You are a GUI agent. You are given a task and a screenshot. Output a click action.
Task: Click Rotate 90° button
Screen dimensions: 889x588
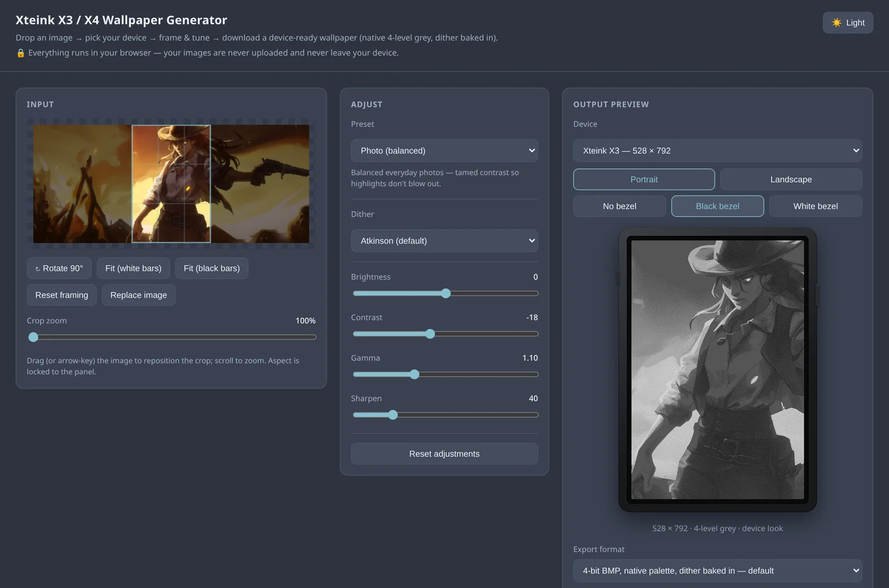pos(59,268)
